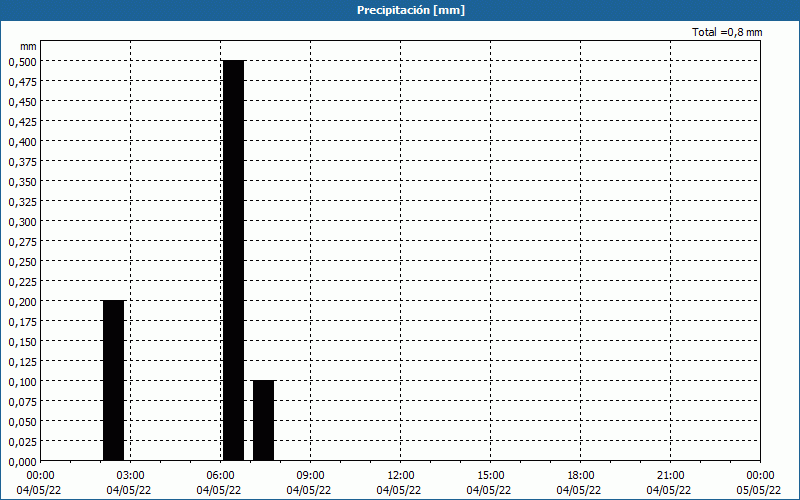Pick the 0,275 axis tick label
The height and width of the screenshot is (500, 800).
(x=22, y=242)
